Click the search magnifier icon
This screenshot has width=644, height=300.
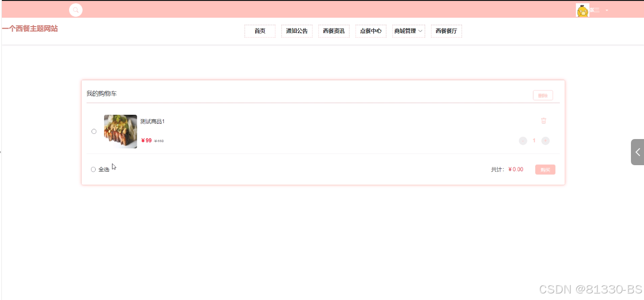pos(76,10)
